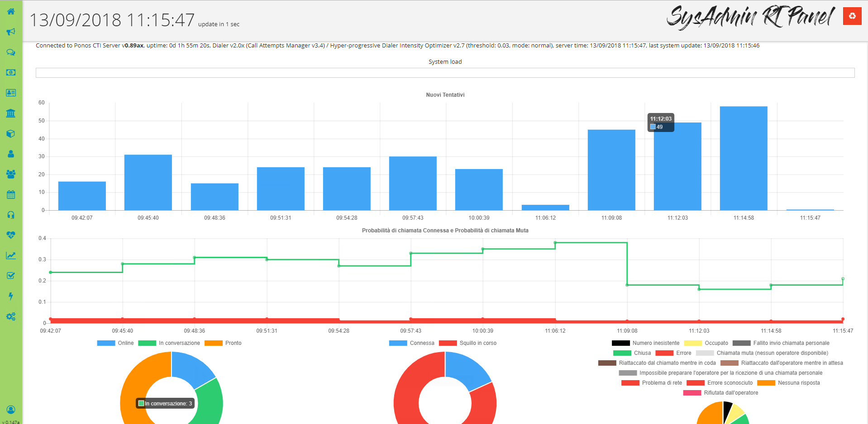
Task: Click the 'Nuovi Tentativi' chart title
Action: pos(445,95)
